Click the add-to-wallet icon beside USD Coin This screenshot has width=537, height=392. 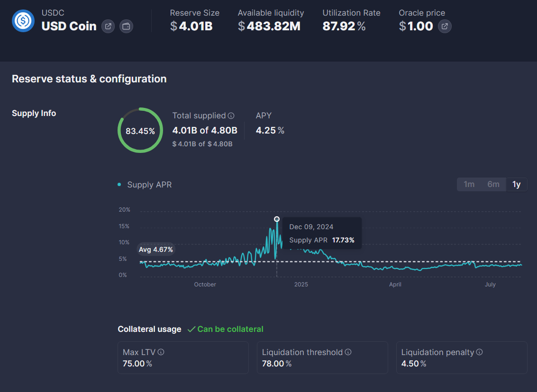point(126,27)
